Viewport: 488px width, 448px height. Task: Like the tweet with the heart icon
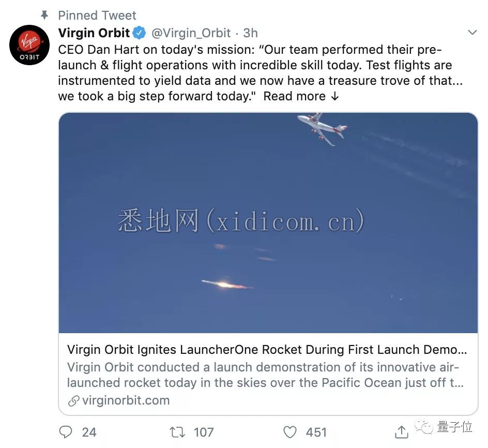[x=289, y=432]
